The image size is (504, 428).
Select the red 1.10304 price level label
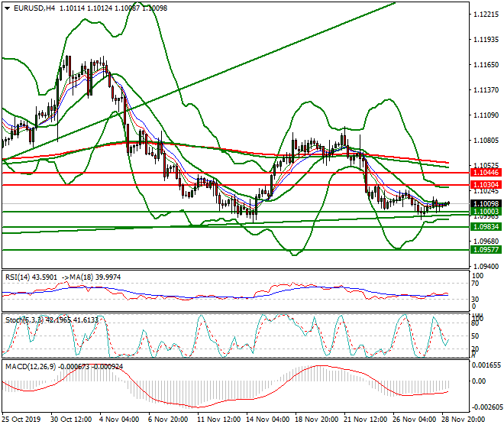pyautogui.click(x=486, y=185)
